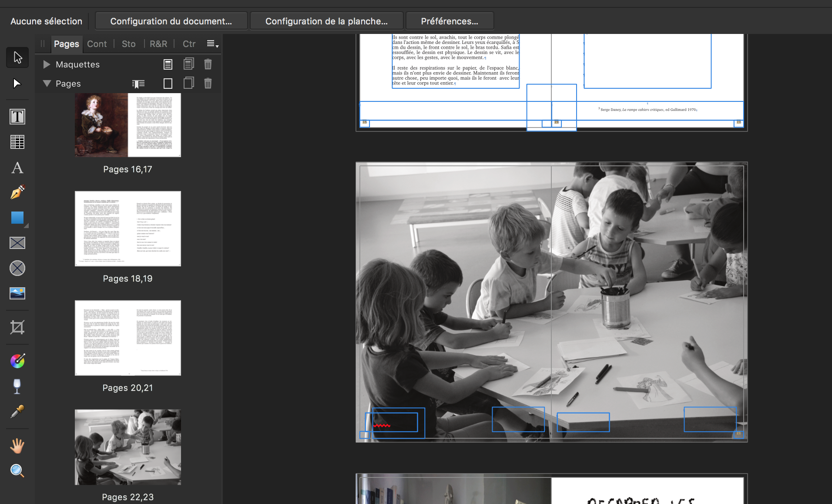Open the Cont panel tab

(97, 44)
